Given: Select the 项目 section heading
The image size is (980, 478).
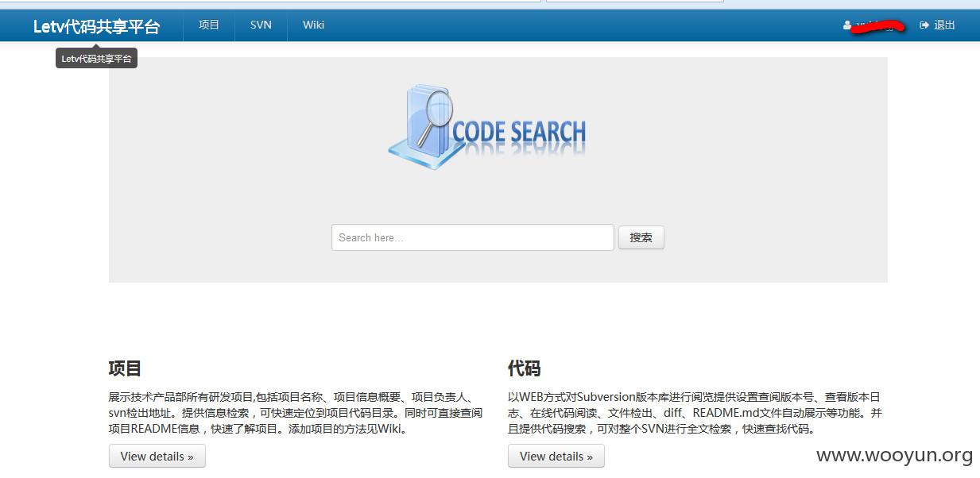Looking at the screenshot, I should tap(125, 368).
